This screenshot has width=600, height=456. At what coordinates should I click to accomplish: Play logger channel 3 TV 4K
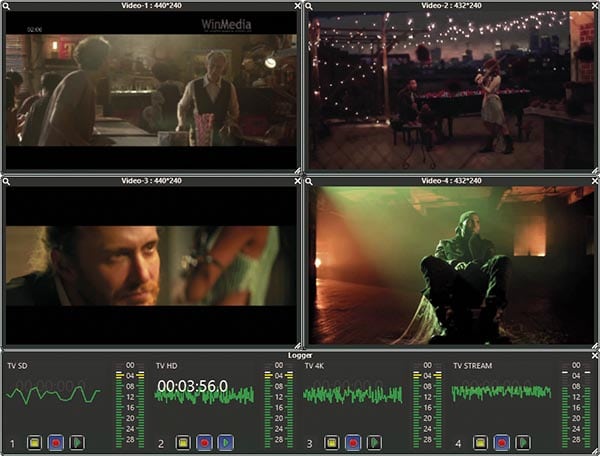coord(374,443)
